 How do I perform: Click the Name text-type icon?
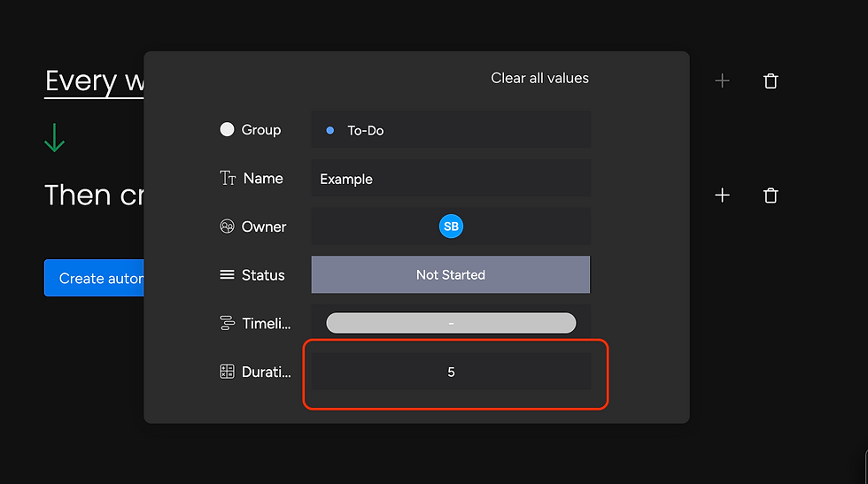pyautogui.click(x=228, y=179)
